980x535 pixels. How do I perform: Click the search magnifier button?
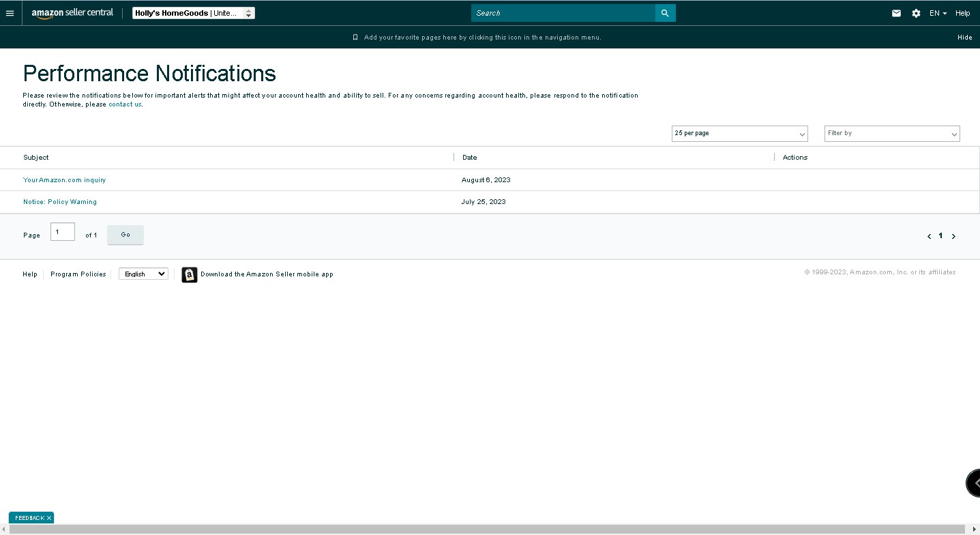(665, 13)
